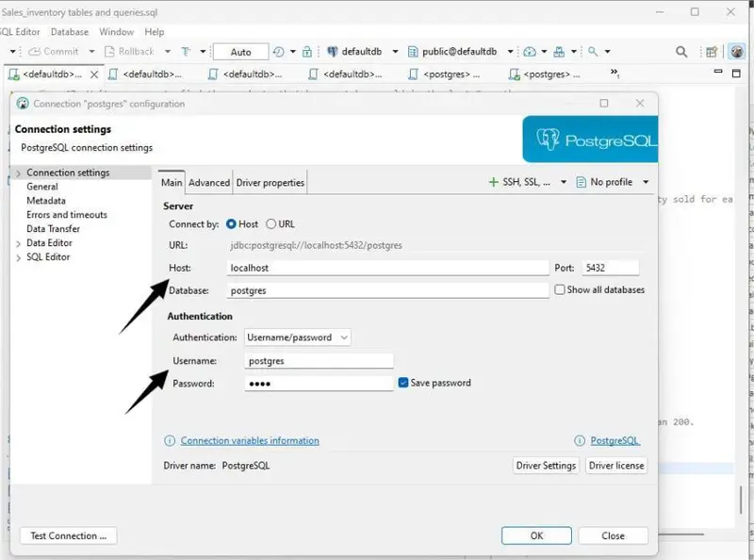This screenshot has width=754, height=560.
Task: Click the Driver license button
Action: 616,466
